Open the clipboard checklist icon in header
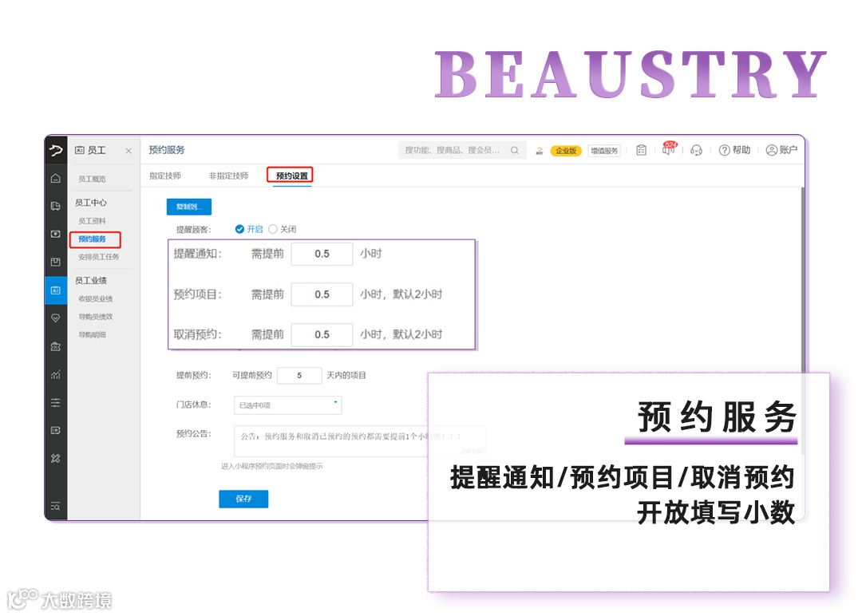This screenshot has width=862, height=616. (641, 150)
